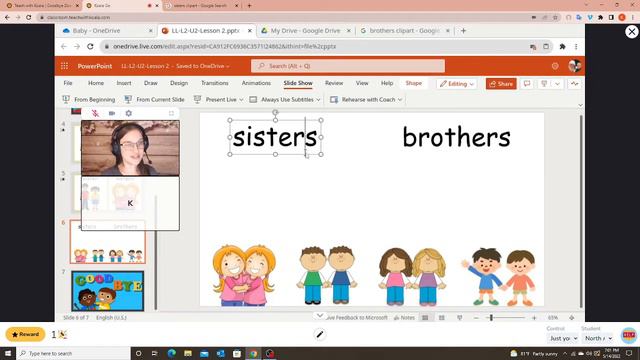
Task: Start slide show From Beginning
Action: coord(89,100)
